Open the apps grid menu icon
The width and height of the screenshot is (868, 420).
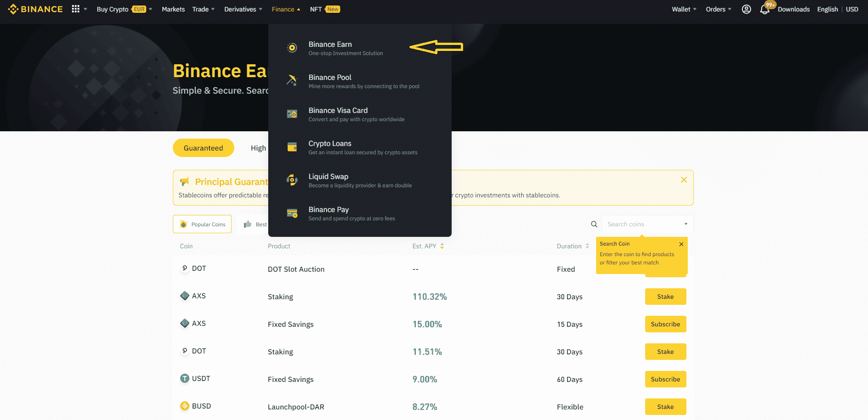click(x=76, y=9)
